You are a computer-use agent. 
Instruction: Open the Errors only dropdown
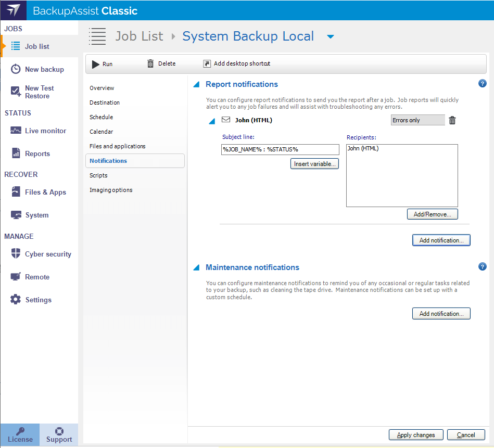click(x=417, y=120)
